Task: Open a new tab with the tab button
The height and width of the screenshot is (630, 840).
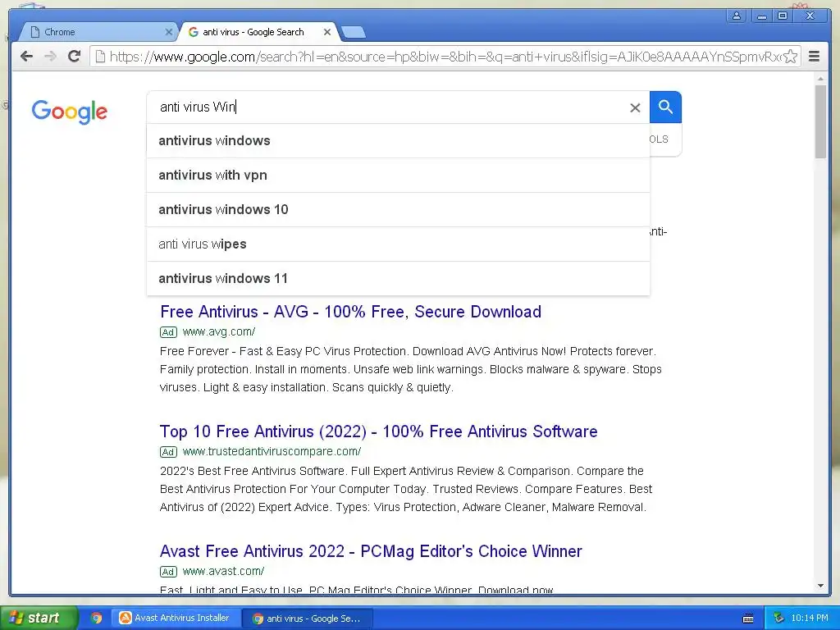Action: (354, 32)
